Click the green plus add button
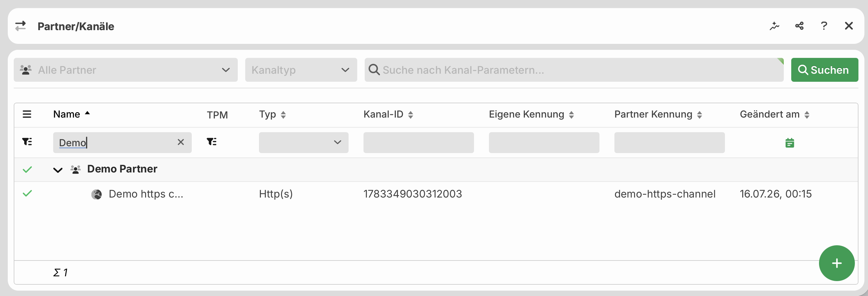 pyautogui.click(x=837, y=263)
